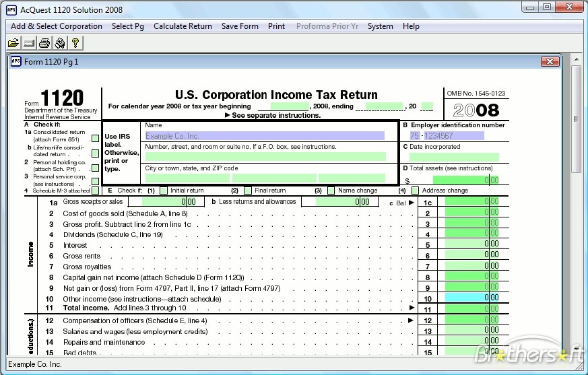Open the Calculate Return menu

(183, 26)
